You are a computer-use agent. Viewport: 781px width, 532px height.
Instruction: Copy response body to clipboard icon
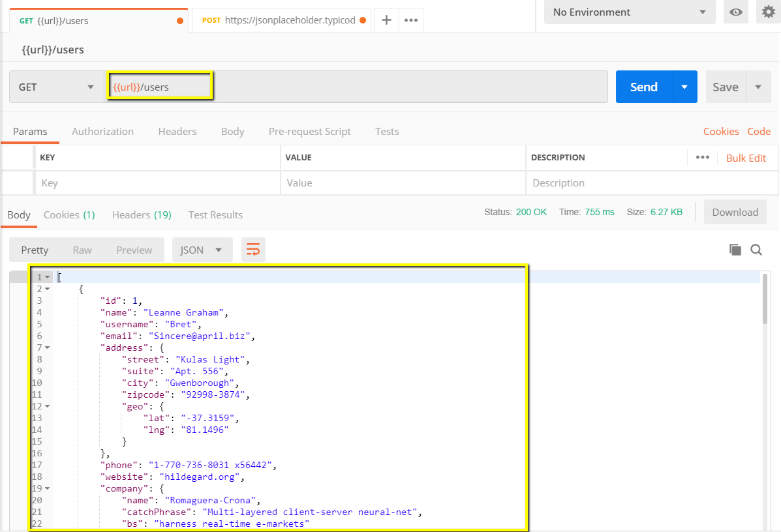tap(735, 250)
